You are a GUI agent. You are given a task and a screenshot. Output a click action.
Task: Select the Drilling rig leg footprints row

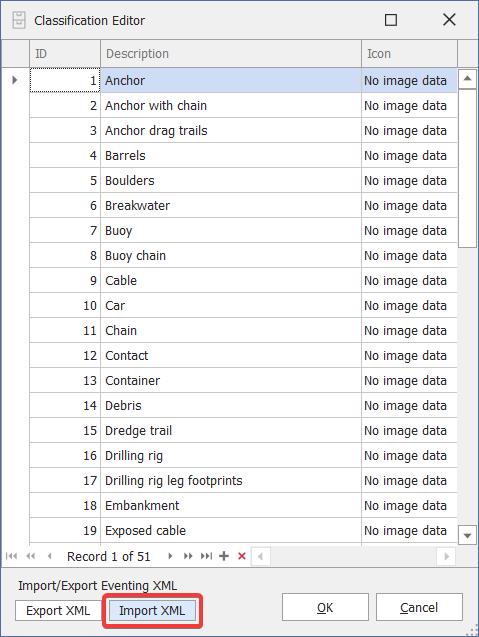click(243, 481)
